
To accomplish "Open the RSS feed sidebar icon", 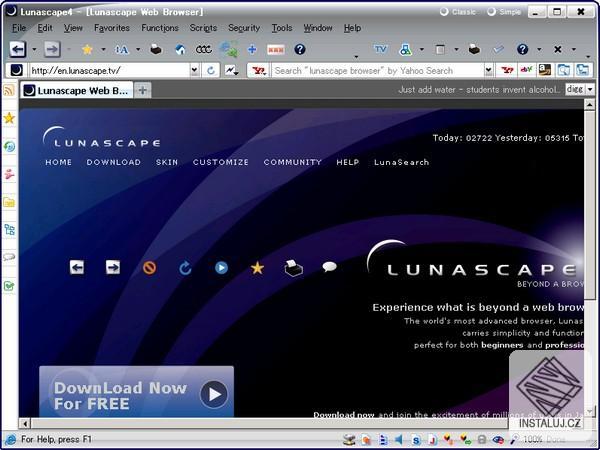I will [x=9, y=90].
